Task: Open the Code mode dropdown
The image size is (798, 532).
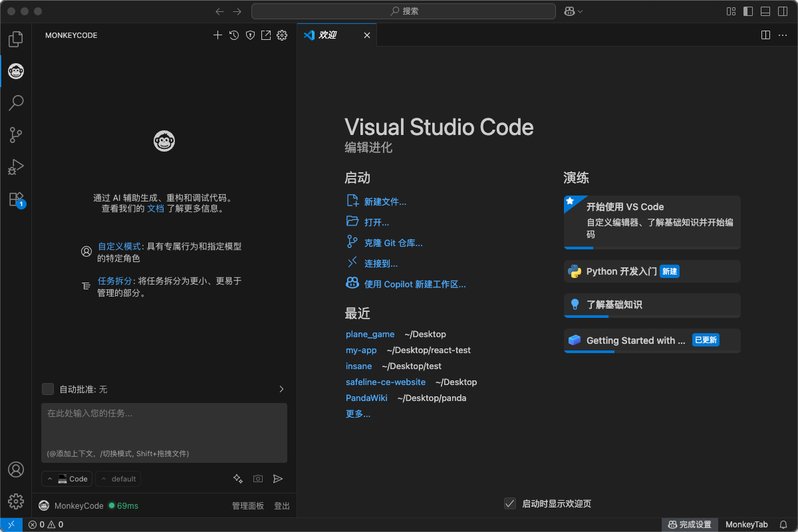Action: (67, 479)
